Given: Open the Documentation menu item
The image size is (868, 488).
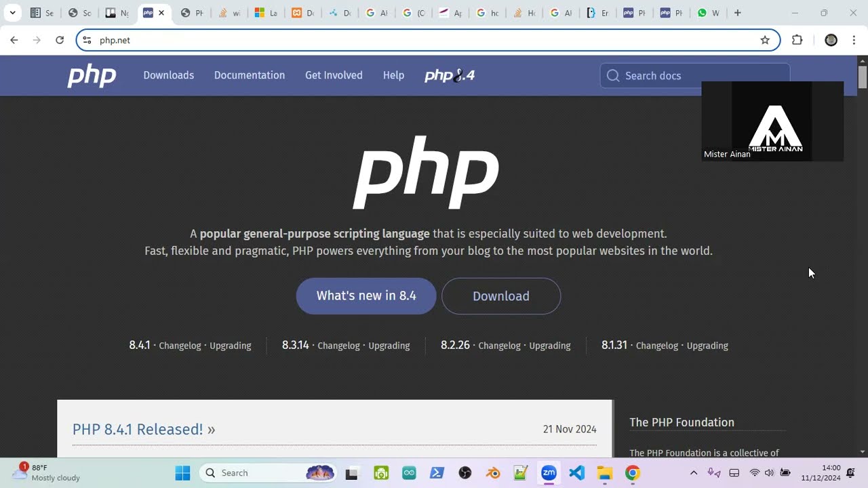Looking at the screenshot, I should point(250,75).
